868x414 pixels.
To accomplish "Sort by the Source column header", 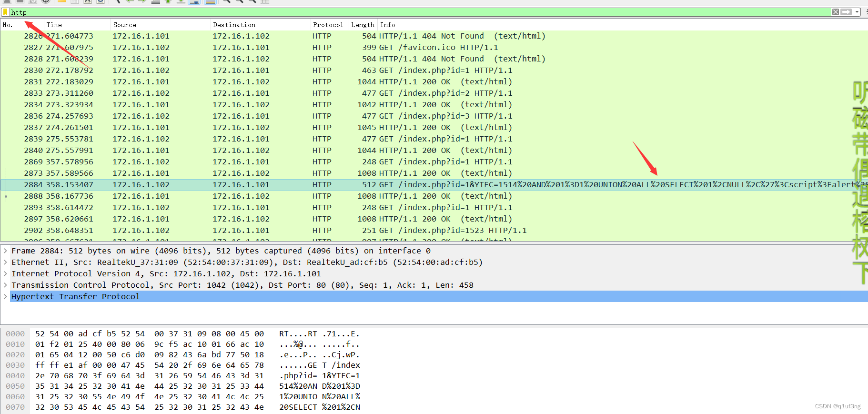I will [x=161, y=25].
